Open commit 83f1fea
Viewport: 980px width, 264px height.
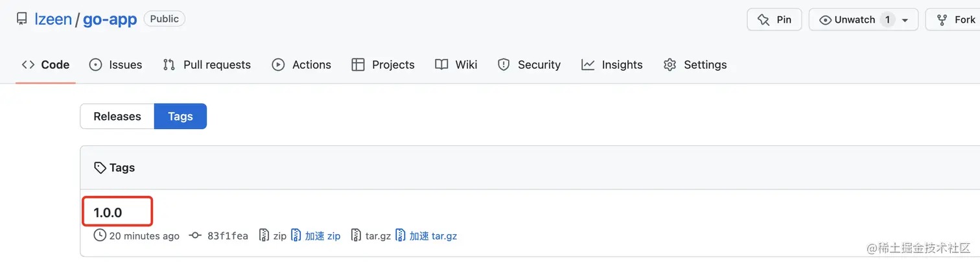tap(227, 236)
